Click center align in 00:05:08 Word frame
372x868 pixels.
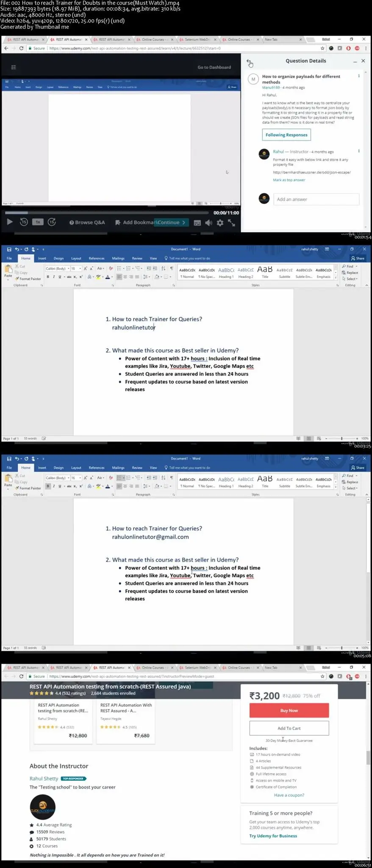(x=125, y=486)
